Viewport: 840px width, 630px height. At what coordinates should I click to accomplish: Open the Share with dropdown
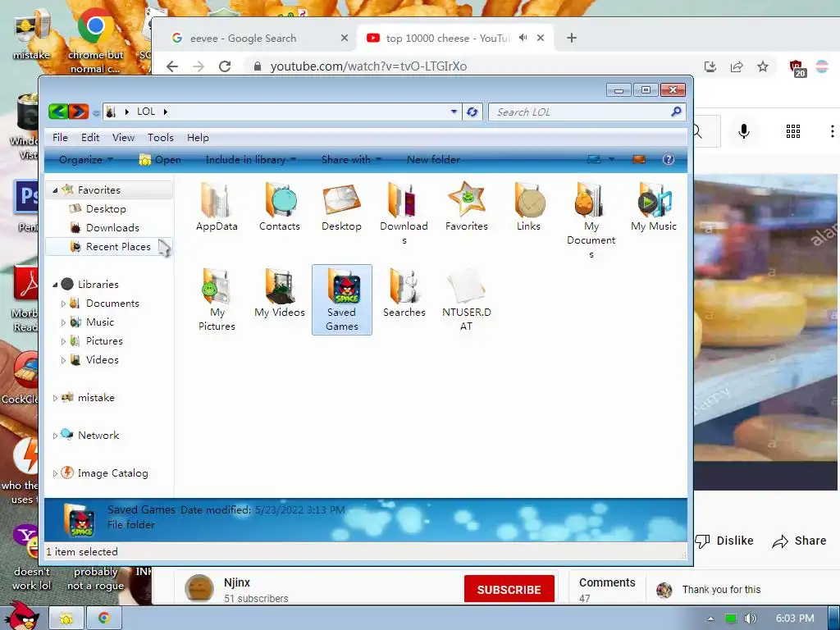[x=351, y=160]
